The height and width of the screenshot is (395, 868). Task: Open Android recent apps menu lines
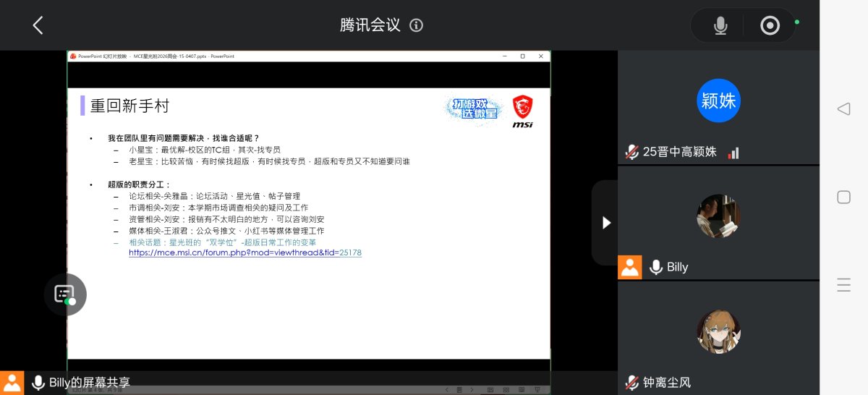(843, 285)
